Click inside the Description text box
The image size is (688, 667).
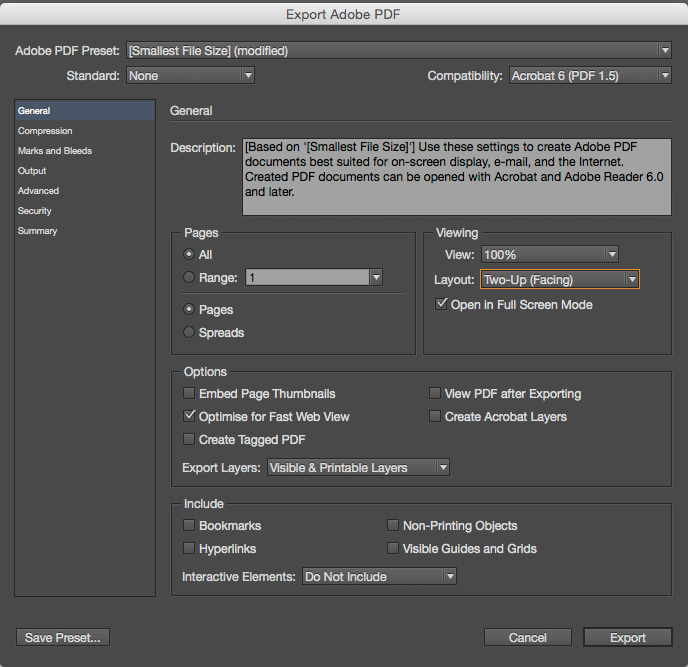(x=457, y=177)
